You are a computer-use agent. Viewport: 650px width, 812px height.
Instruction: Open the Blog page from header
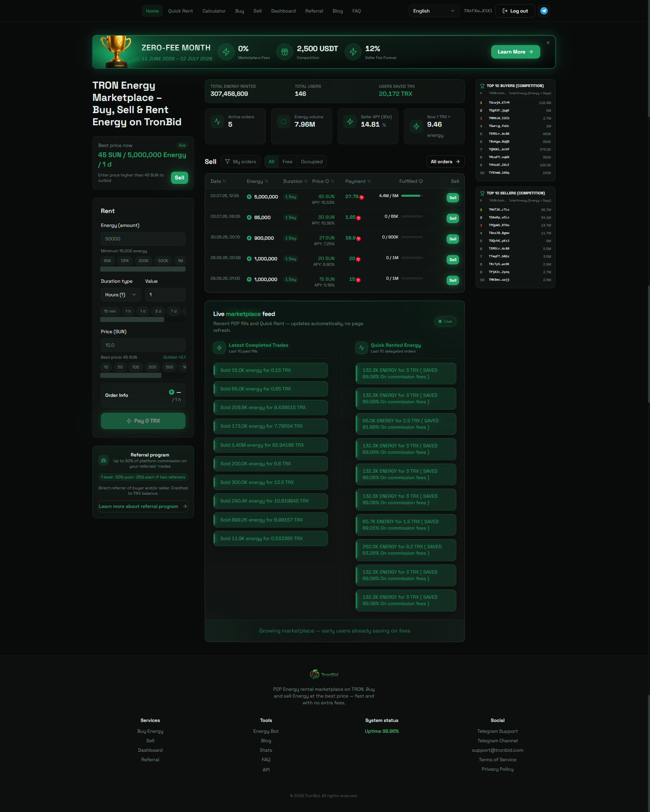click(338, 11)
